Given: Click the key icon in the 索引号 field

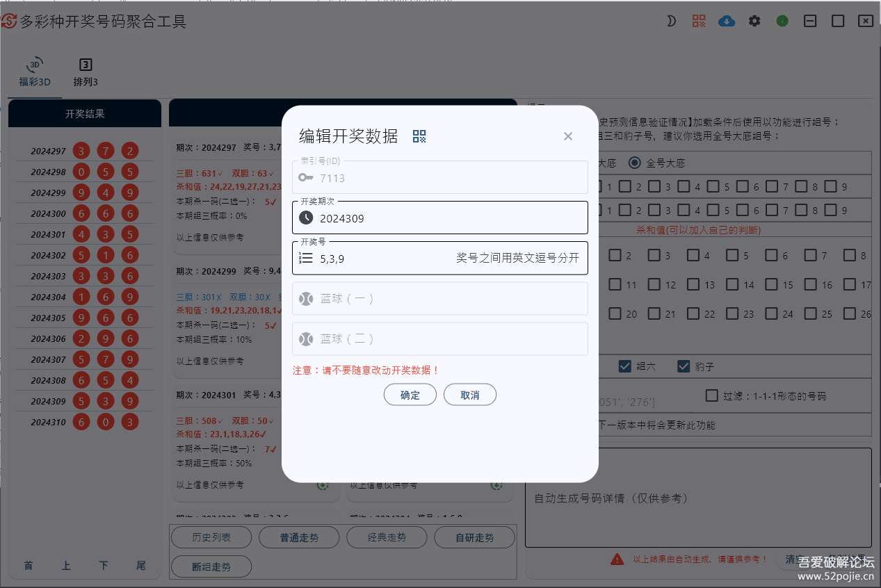Looking at the screenshot, I should pos(306,177).
